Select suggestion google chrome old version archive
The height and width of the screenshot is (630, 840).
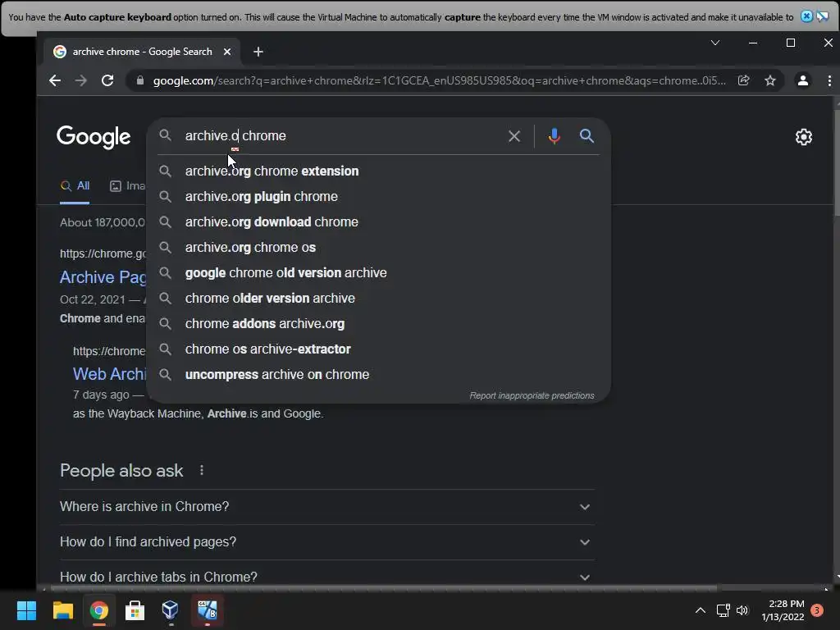378,272
